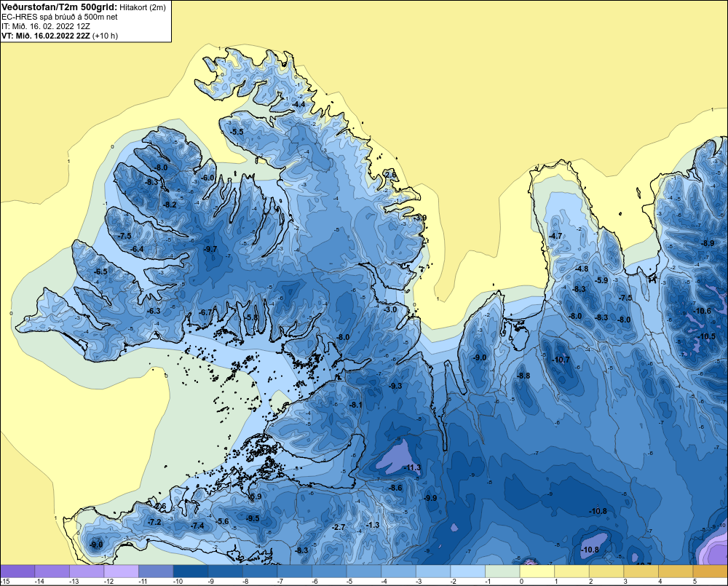Click the -8.8 temperature label
The image size is (728, 586).
pyautogui.click(x=523, y=376)
